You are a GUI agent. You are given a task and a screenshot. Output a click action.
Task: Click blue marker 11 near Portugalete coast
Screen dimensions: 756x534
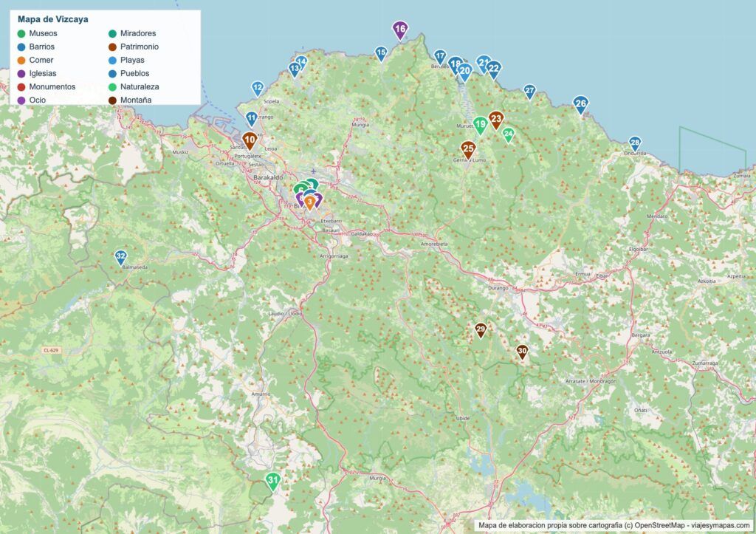click(251, 119)
